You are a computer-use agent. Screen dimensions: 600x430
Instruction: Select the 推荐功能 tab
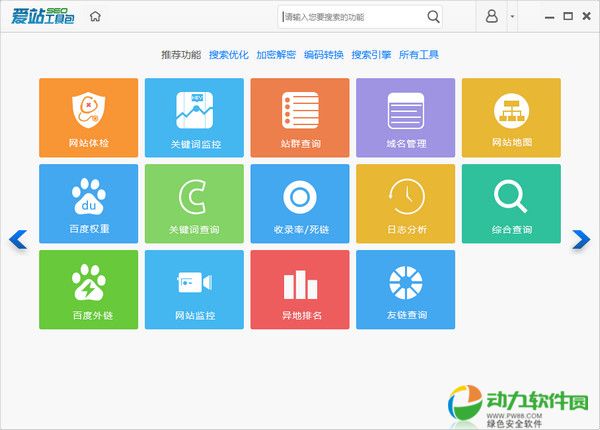[181, 55]
